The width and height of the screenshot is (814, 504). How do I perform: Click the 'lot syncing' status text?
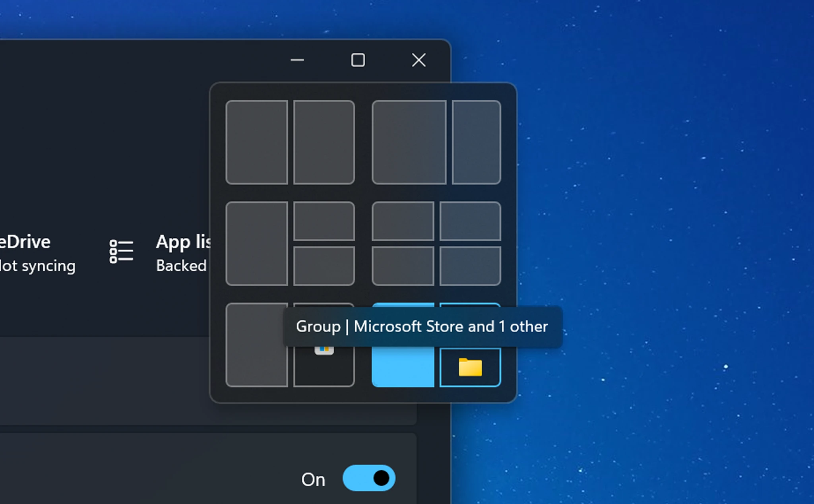tap(37, 266)
